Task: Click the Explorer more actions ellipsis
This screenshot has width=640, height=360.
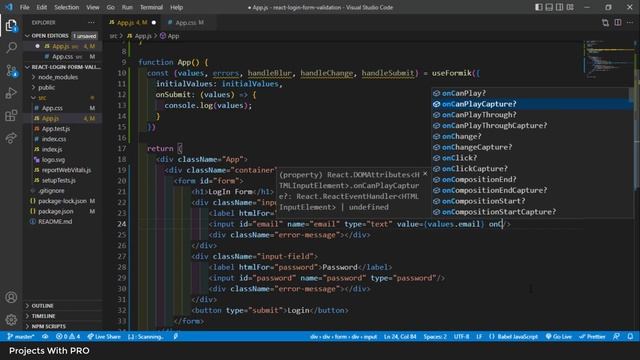Action: [91, 22]
